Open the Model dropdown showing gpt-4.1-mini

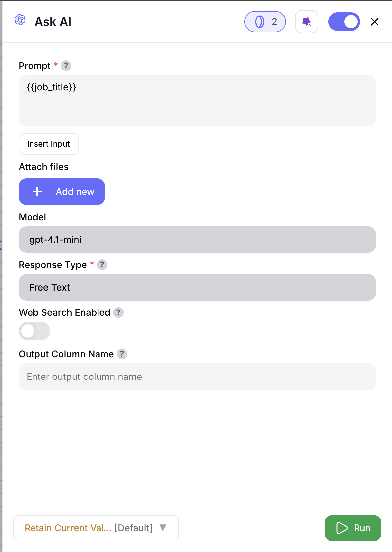click(197, 240)
